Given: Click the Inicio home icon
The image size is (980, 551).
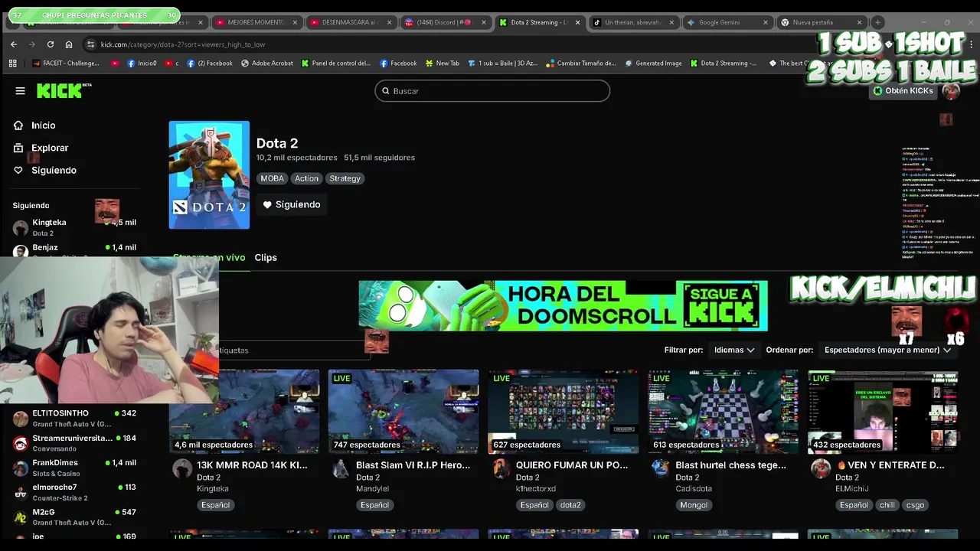Looking at the screenshot, I should [x=18, y=126].
